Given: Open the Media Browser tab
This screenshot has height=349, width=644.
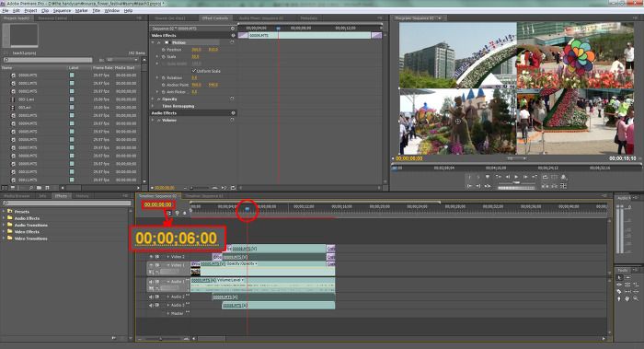Looking at the screenshot, I should tap(17, 195).
